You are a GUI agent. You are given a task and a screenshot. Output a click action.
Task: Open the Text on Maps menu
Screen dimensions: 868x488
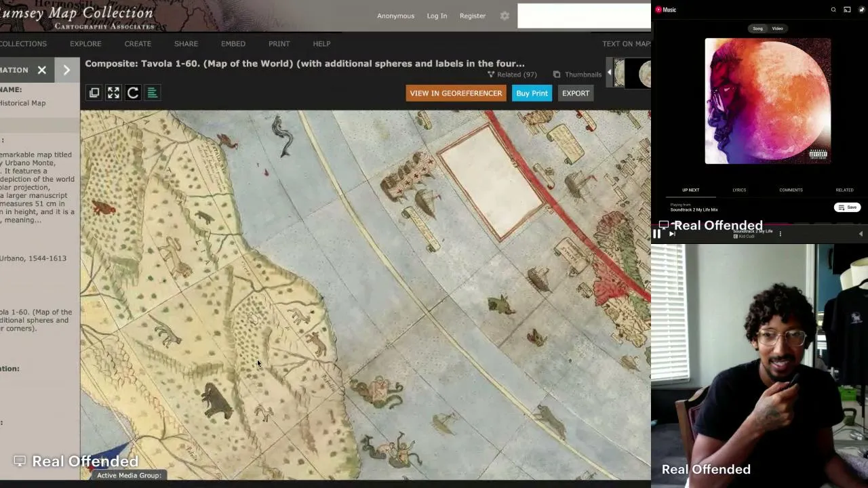pos(627,43)
